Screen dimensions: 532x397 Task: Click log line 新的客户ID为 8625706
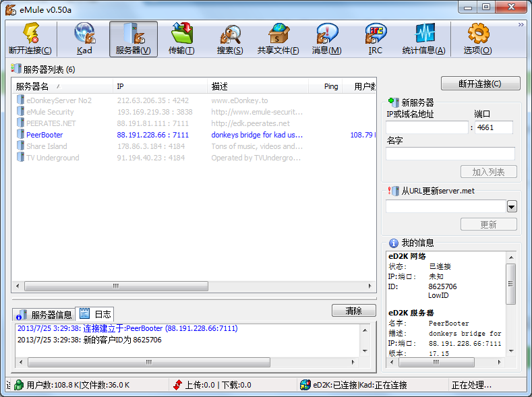[90, 340]
